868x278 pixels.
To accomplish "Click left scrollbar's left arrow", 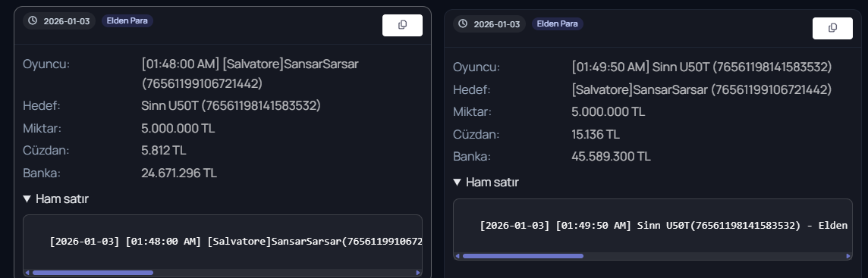I will click(27, 273).
